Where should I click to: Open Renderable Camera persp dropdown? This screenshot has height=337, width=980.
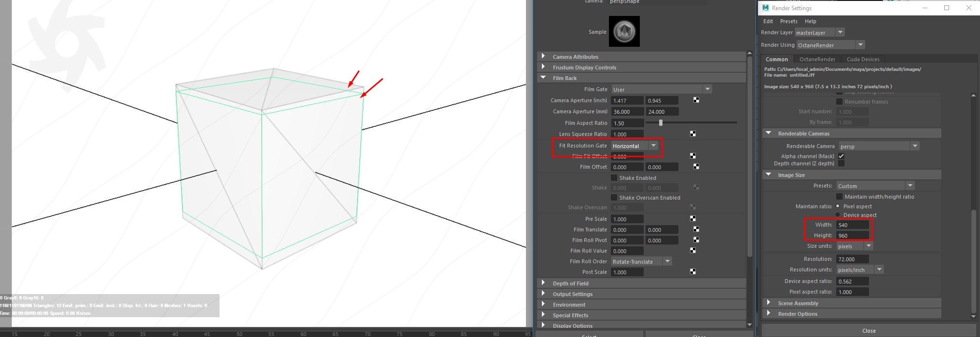pyautogui.click(x=879, y=146)
